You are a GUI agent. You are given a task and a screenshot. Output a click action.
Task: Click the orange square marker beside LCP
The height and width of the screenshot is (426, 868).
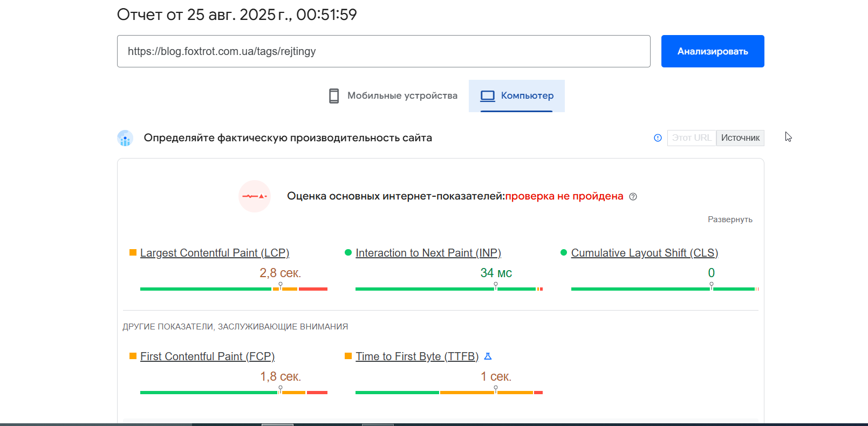[133, 252]
